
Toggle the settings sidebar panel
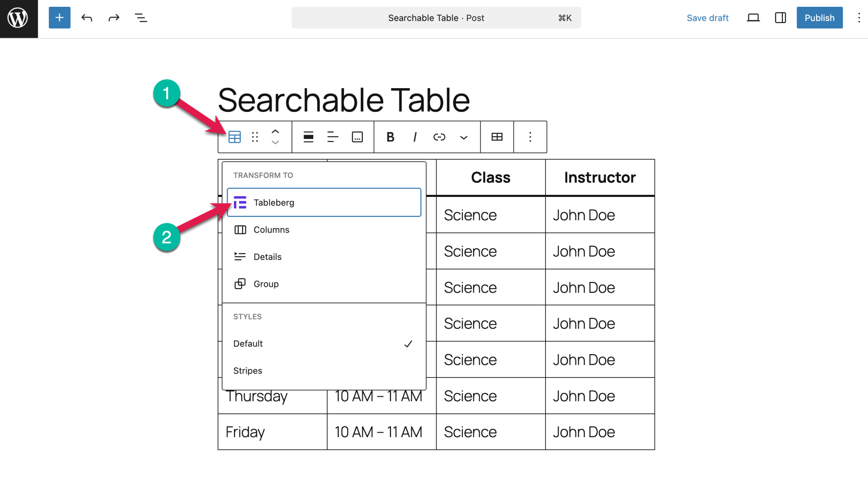click(x=780, y=18)
